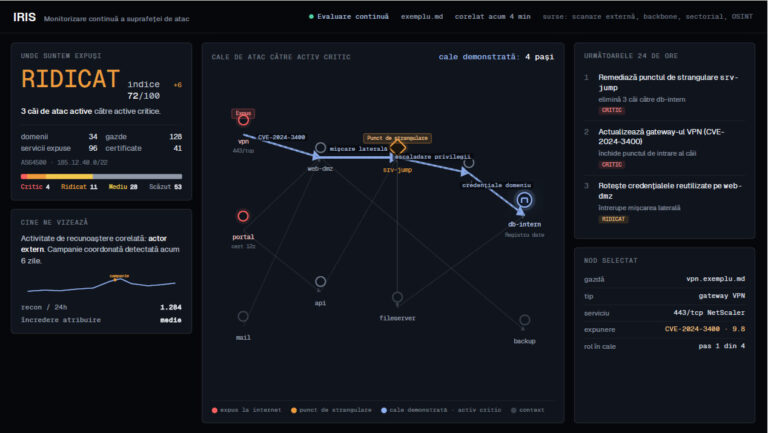
Task: Click the 'pas 1 din 4' path role value
Action: [721, 346]
